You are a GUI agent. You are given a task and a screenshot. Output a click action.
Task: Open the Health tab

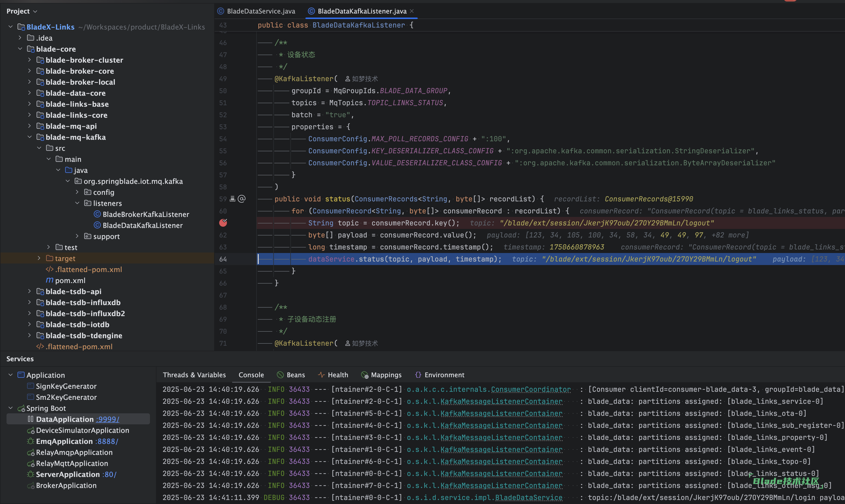coord(333,374)
